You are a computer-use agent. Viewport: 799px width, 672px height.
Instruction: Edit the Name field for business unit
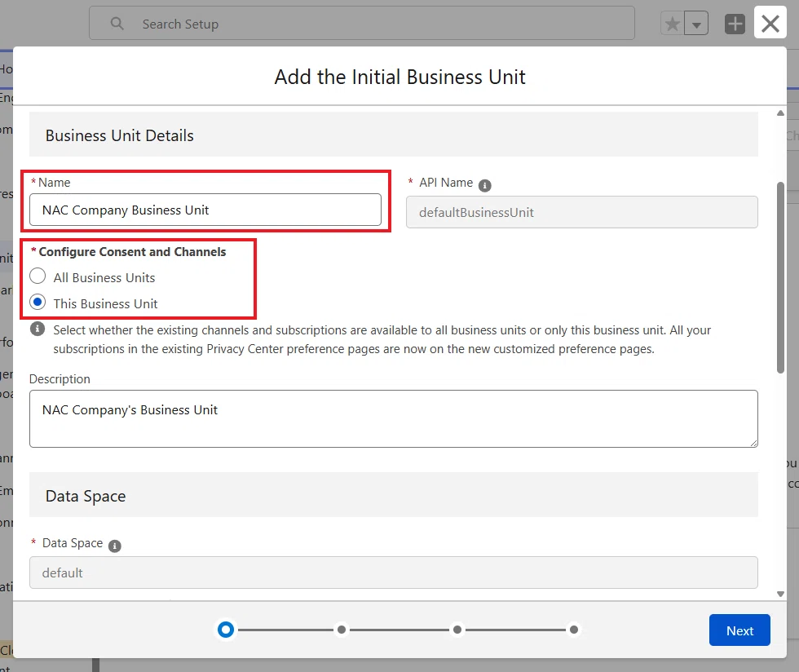[205, 210]
